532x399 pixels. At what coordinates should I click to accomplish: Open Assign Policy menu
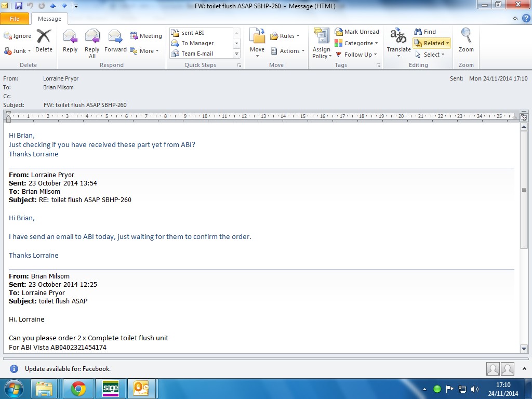pyautogui.click(x=322, y=43)
